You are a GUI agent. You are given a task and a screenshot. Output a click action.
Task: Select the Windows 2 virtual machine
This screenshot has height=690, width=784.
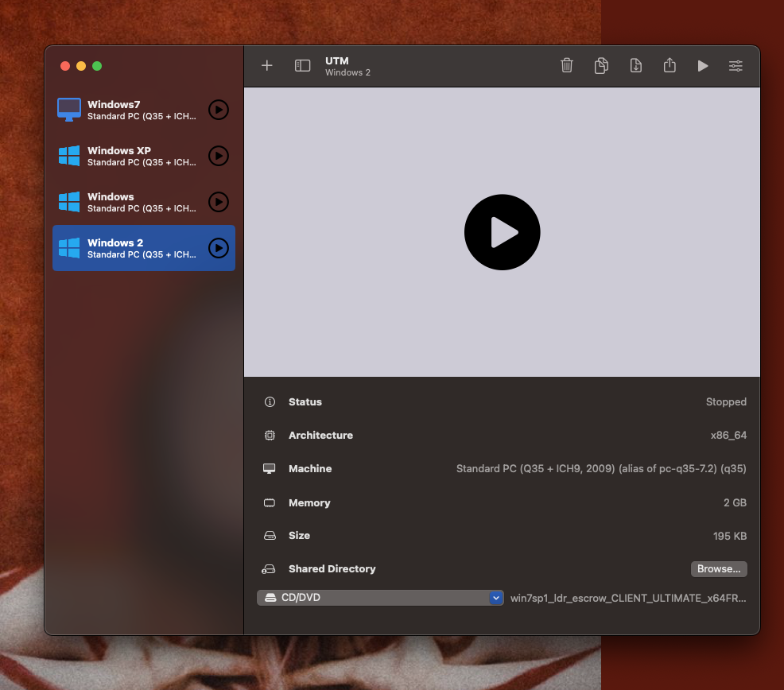coord(144,248)
